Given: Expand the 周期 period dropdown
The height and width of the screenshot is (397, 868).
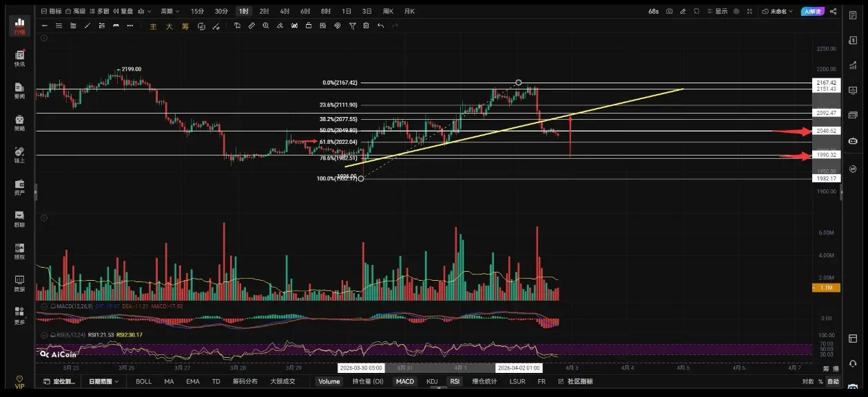Looking at the screenshot, I should click(169, 11).
